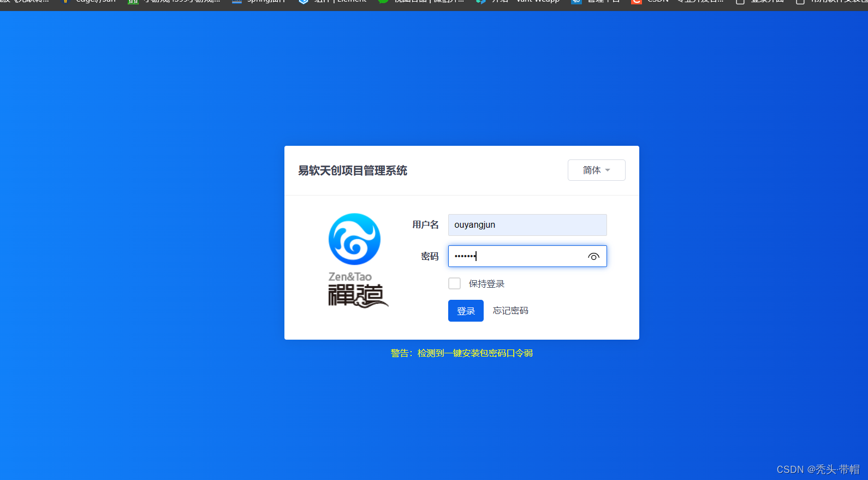Click into the 密码 password field
868x480 pixels.
[x=527, y=256]
